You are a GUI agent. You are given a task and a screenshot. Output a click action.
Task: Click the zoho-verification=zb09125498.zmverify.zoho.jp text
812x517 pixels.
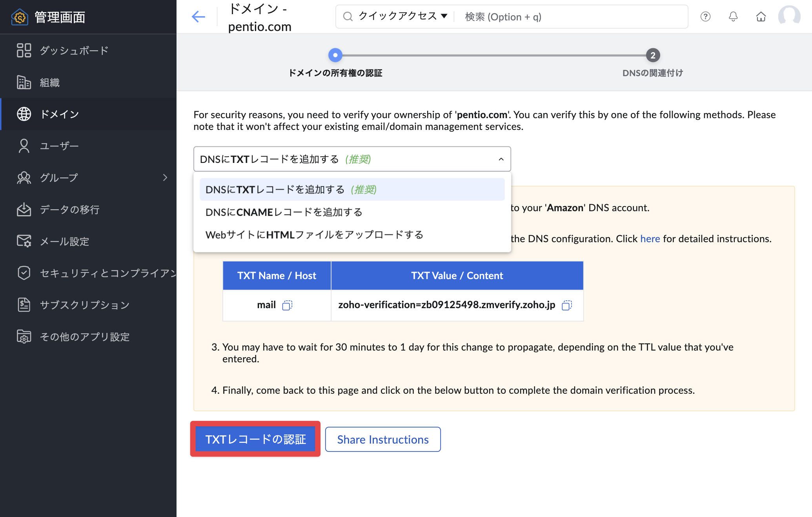[446, 305]
